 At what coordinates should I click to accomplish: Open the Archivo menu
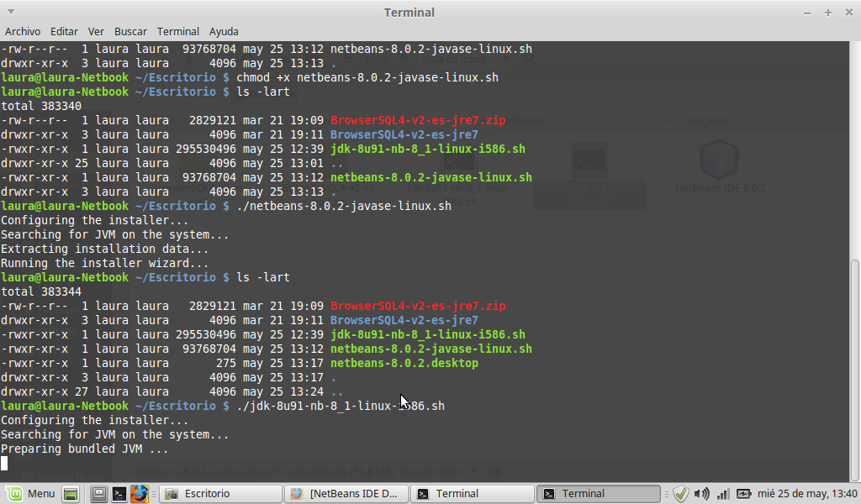point(23,31)
